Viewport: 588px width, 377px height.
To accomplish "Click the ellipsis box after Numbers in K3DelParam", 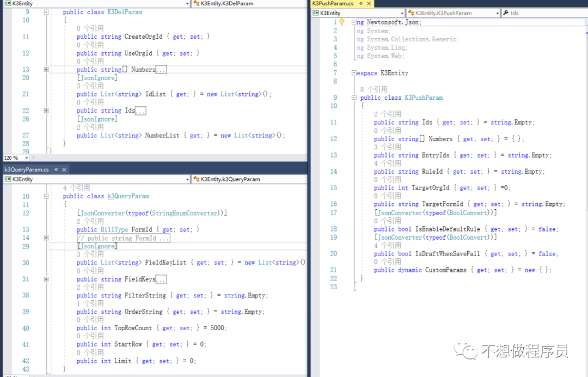I will click(x=161, y=70).
